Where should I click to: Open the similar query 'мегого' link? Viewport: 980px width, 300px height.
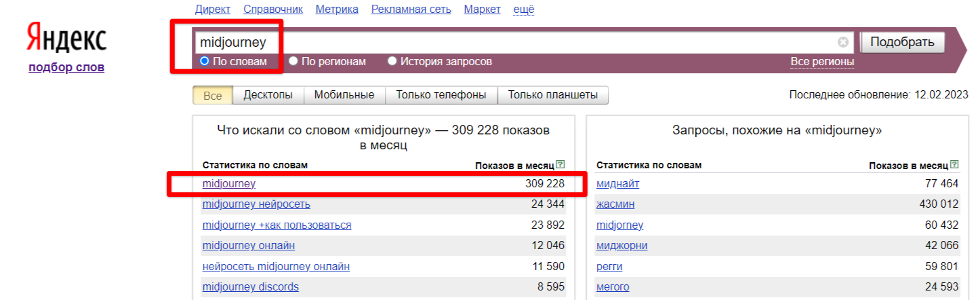[613, 286]
